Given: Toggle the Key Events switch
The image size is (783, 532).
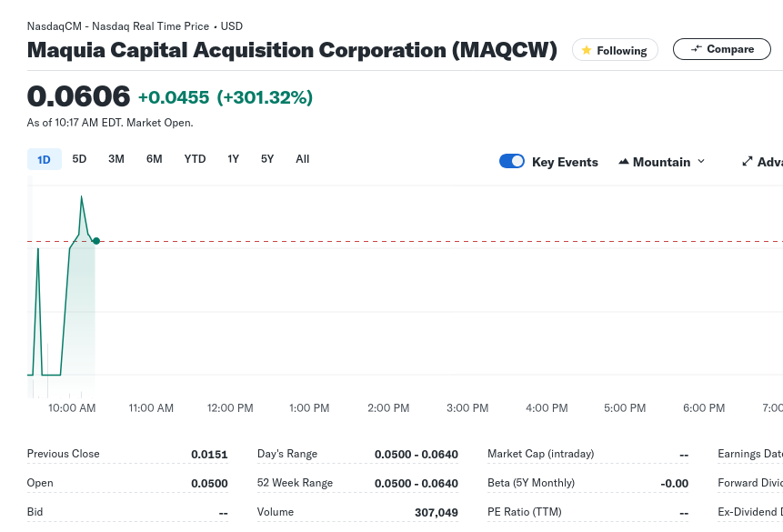Looking at the screenshot, I should tap(512, 162).
